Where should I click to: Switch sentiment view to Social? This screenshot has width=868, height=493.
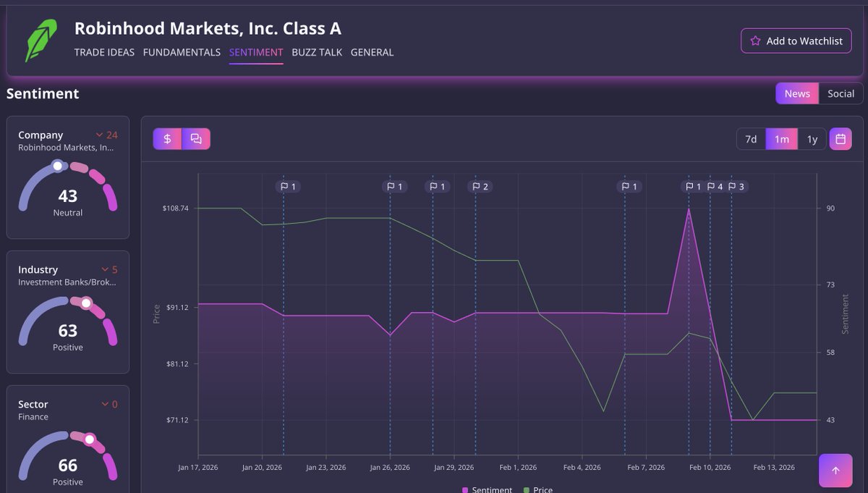tap(841, 93)
